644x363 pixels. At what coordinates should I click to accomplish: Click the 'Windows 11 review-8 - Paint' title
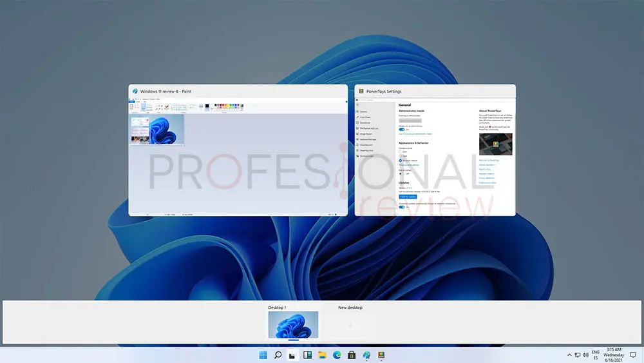coord(166,92)
